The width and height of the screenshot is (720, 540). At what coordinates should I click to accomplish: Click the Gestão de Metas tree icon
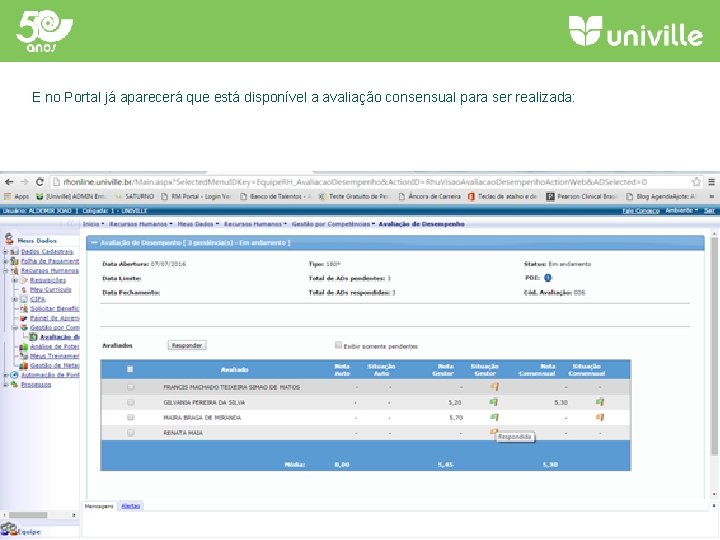pos(24,366)
